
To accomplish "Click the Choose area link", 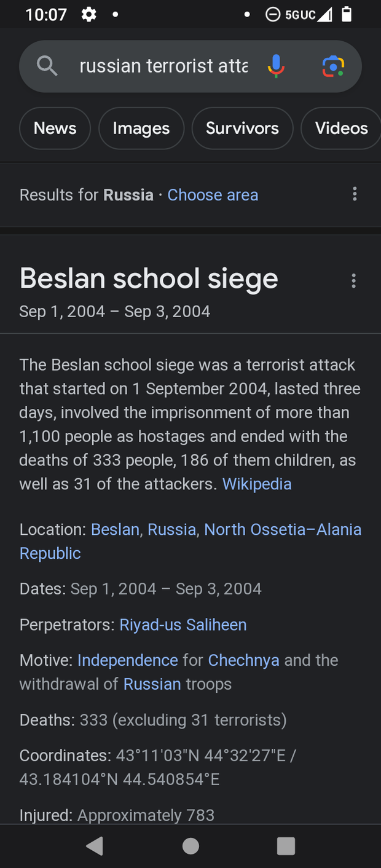I will 213,195.
